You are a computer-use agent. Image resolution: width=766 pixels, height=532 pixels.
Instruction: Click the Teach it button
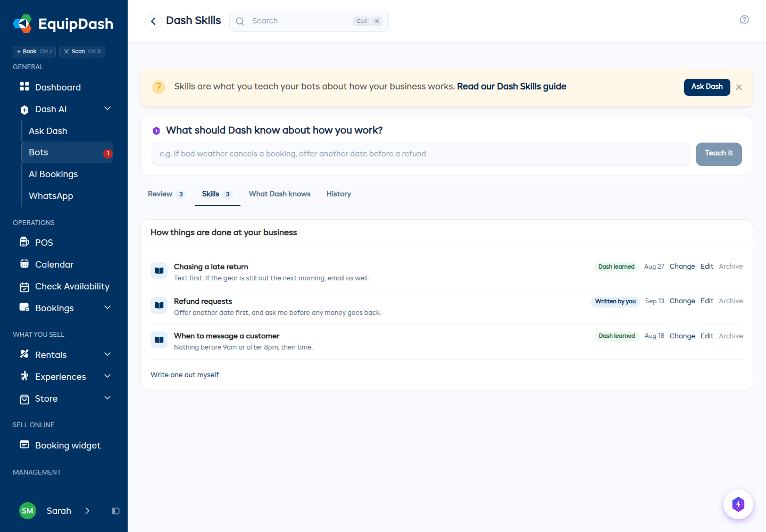[x=719, y=154]
